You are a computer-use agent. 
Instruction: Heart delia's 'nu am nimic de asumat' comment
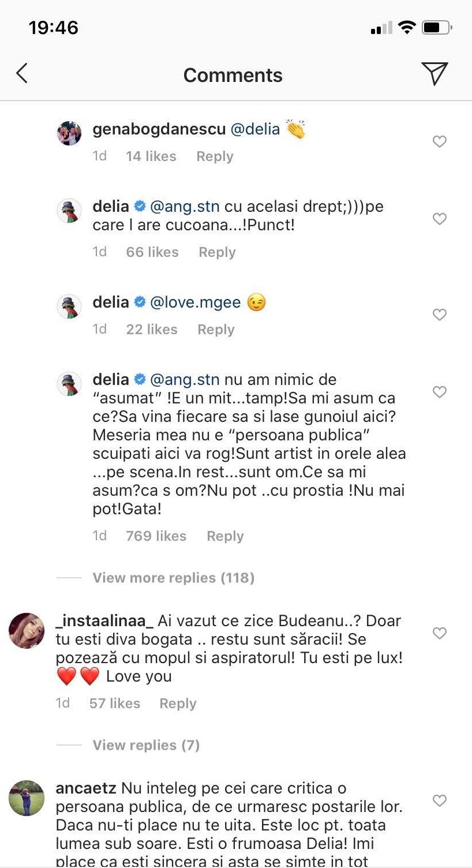[x=440, y=392]
